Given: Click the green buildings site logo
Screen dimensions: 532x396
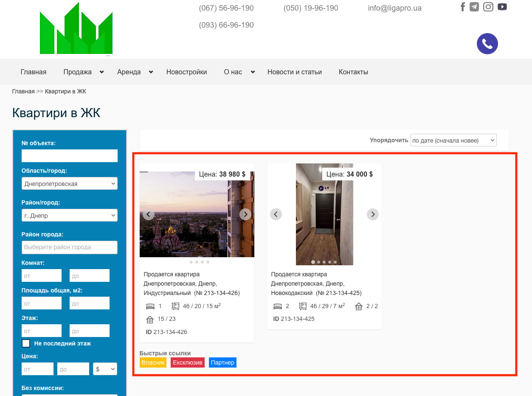Looking at the screenshot, I should [x=76, y=28].
